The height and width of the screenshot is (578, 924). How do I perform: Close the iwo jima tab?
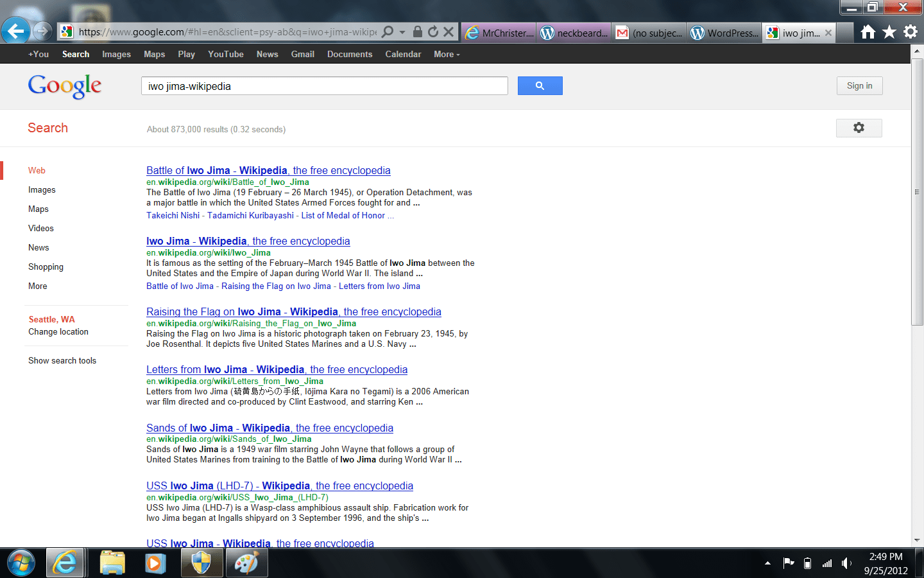click(x=828, y=33)
